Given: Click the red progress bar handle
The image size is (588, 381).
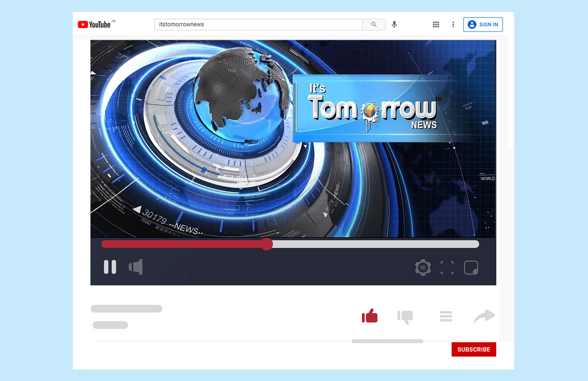Looking at the screenshot, I should [x=267, y=244].
